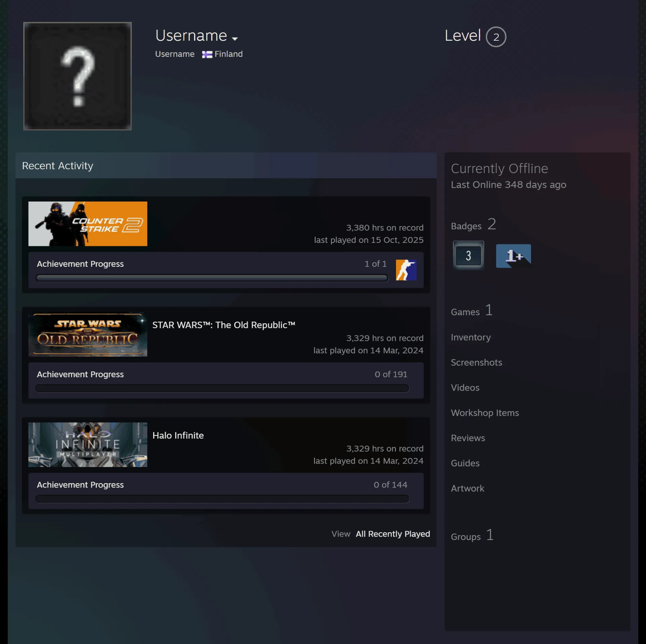Expand the Username history dropdown arrow
This screenshot has height=644, width=646.
point(235,39)
